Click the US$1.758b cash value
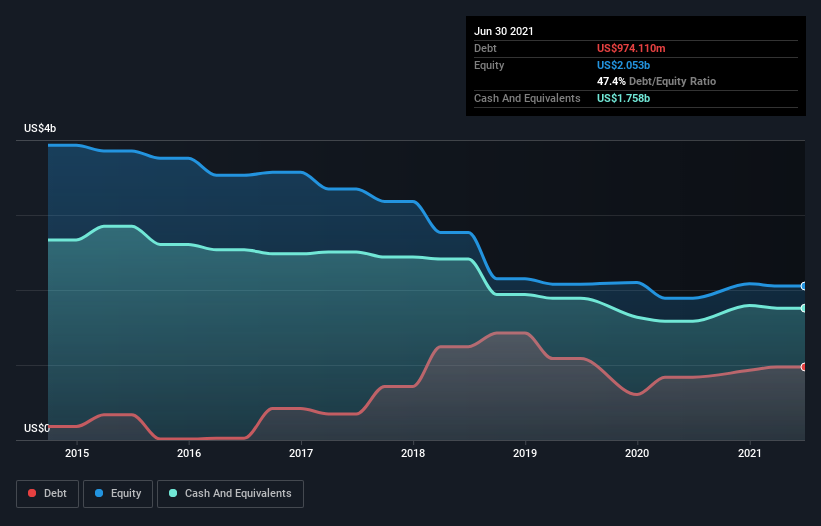 623,98
